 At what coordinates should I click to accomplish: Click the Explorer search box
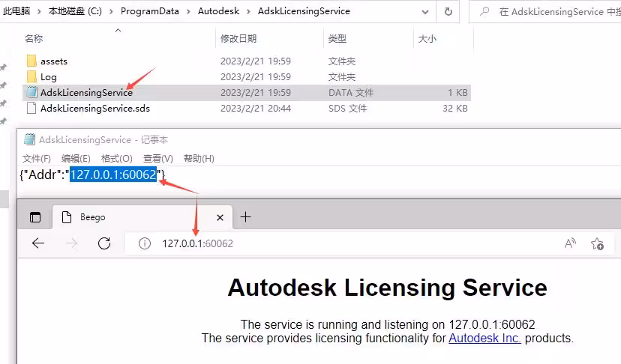(547, 12)
